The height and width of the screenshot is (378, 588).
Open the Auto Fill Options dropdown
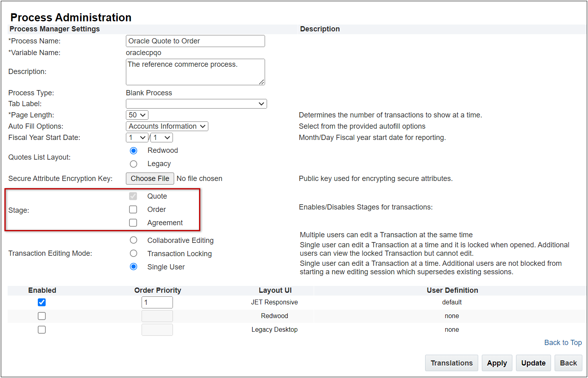[x=167, y=126]
